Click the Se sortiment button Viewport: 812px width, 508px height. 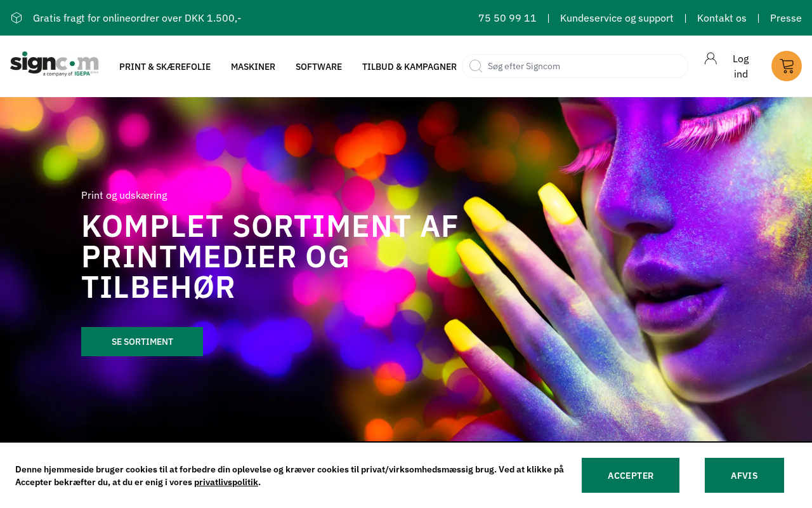(142, 342)
